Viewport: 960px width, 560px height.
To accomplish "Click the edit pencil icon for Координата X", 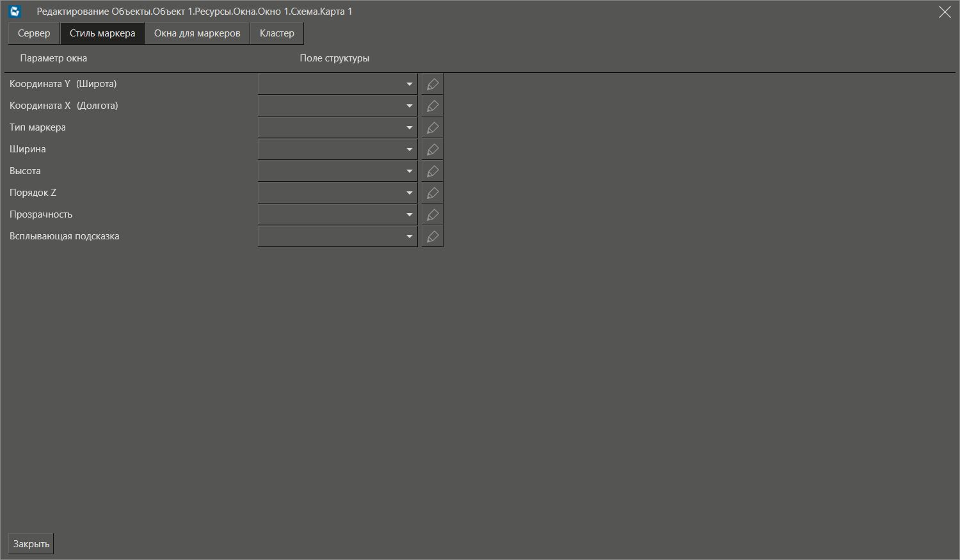I will click(x=433, y=106).
